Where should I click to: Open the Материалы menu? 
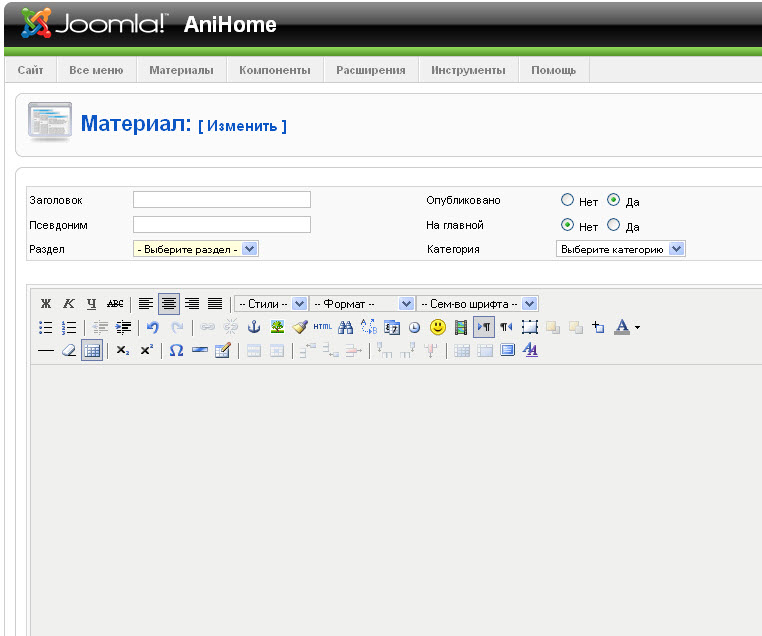pos(181,70)
